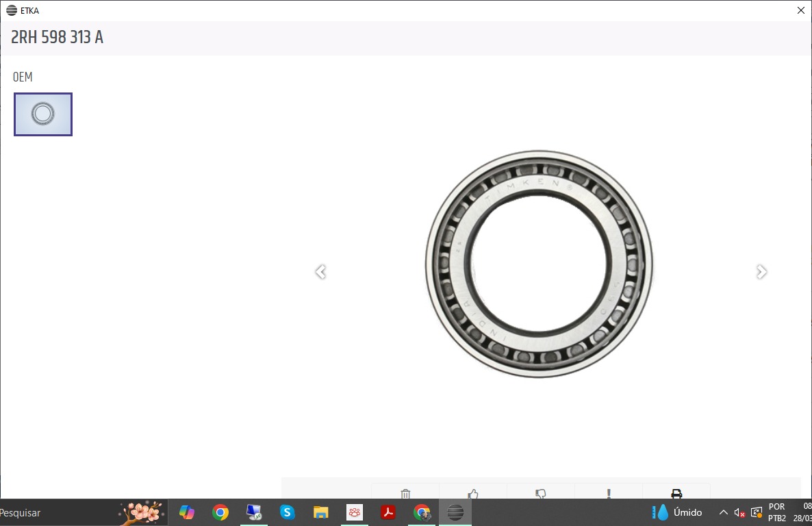The image size is (812, 526).
Task: Open the second Chrome profile window
Action: point(422,512)
